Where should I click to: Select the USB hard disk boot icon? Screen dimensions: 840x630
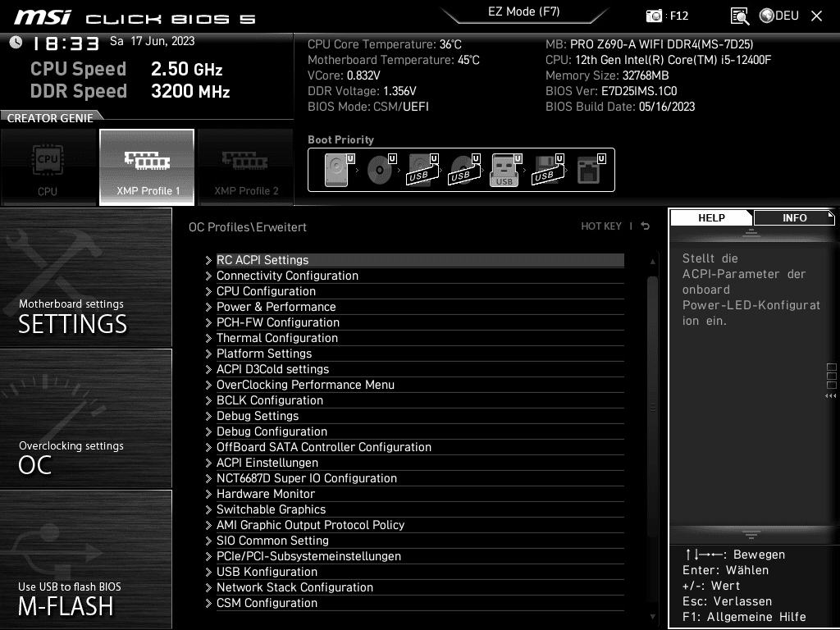point(423,170)
